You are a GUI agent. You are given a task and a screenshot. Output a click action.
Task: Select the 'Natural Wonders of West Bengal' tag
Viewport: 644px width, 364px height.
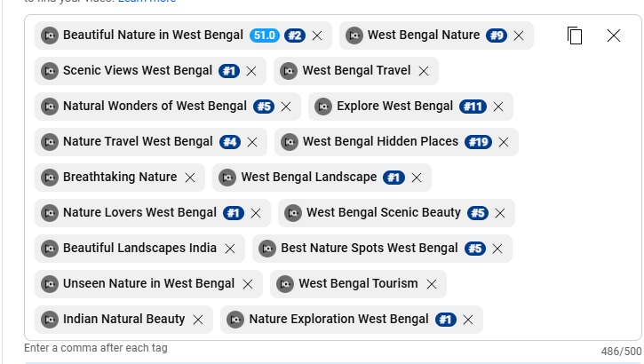[155, 107]
